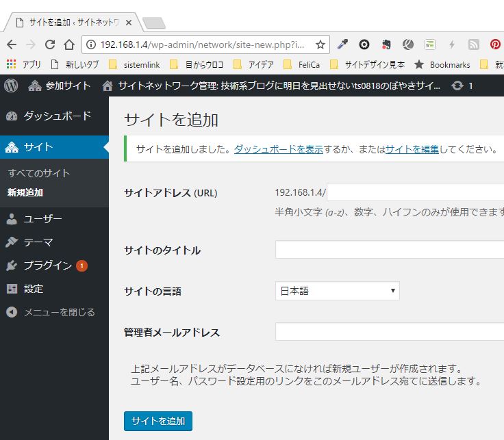This screenshot has height=440, width=504.
Task: Open the black circular gear extension
Action: (x=364, y=44)
